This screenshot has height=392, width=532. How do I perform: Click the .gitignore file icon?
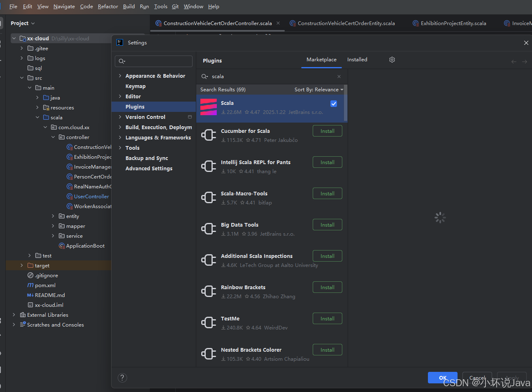coord(30,275)
